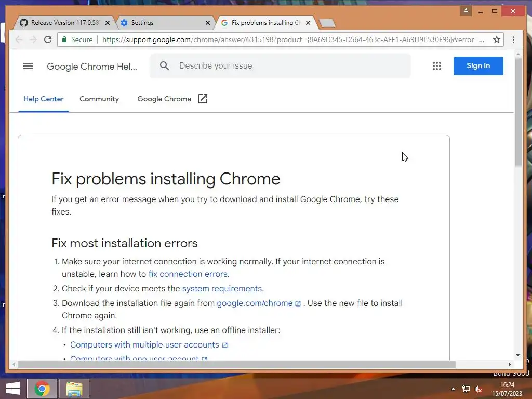The height and width of the screenshot is (399, 532).
Task: Click the Fix most installation errors heading
Action: coord(125,243)
